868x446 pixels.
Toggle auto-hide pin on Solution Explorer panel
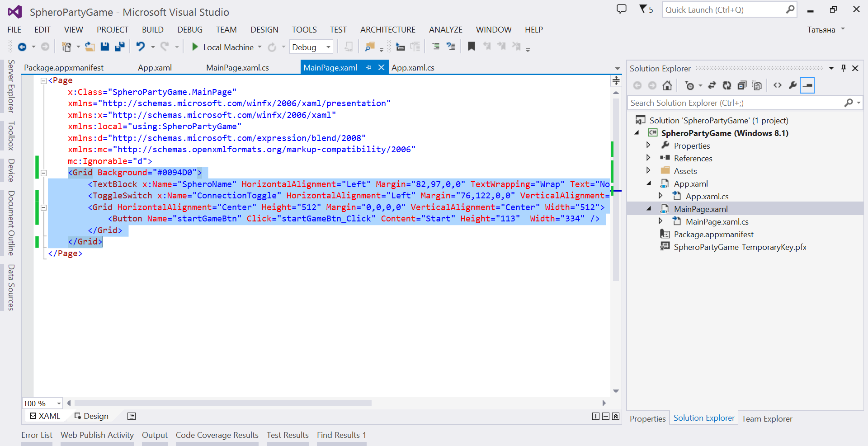click(843, 68)
